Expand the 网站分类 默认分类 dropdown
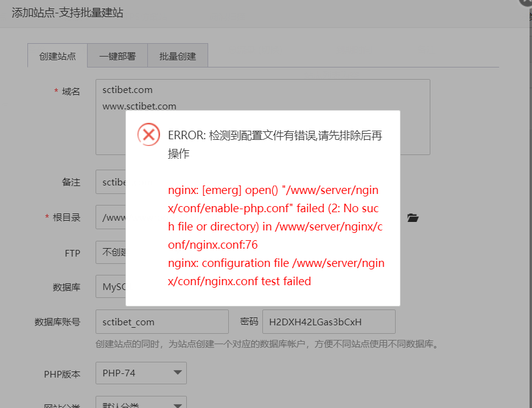532x408 pixels. pyautogui.click(x=141, y=403)
